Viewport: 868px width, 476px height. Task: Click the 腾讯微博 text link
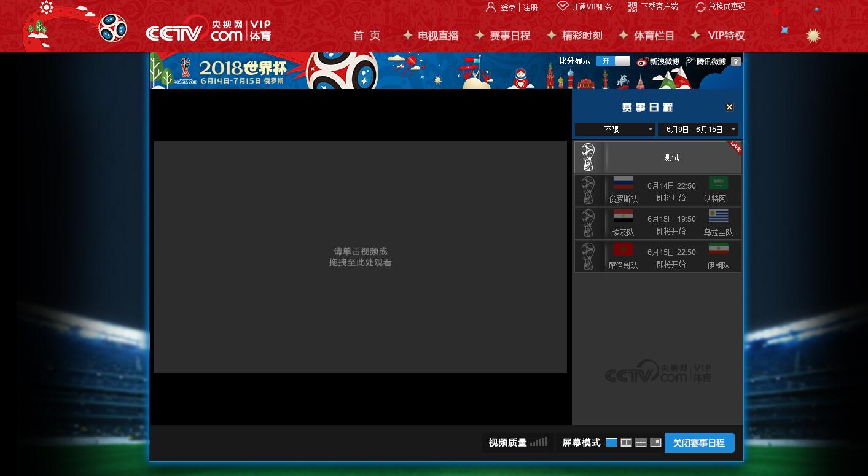pyautogui.click(x=711, y=61)
